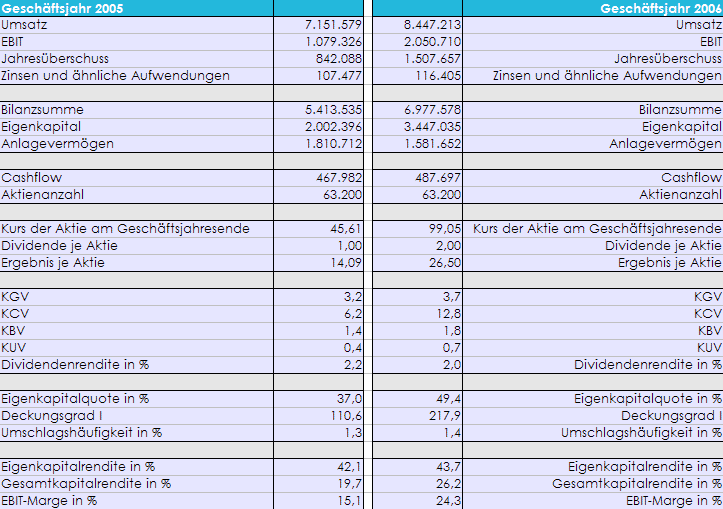Viewport: 723px width, 509px height.
Task: Click Bilanzsumme value 5.413.535
Action: [x=333, y=110]
